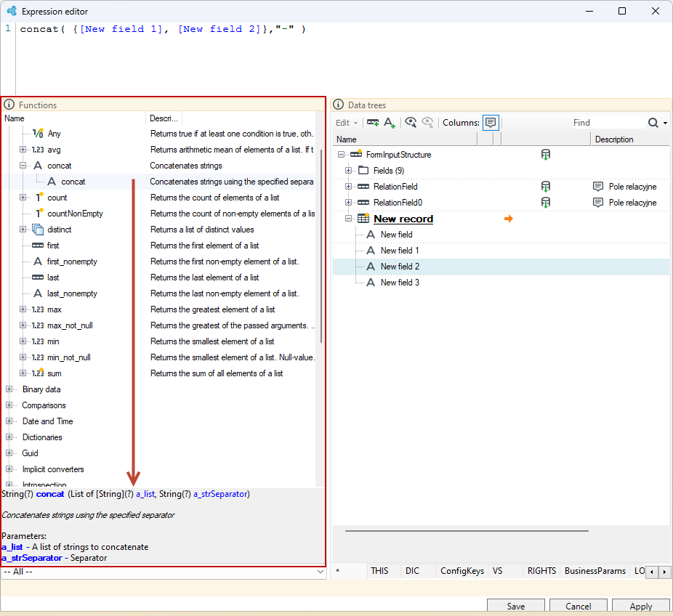
Task: Click the Functions list vertical scrollbar thumb
Action: pyautogui.click(x=321, y=246)
